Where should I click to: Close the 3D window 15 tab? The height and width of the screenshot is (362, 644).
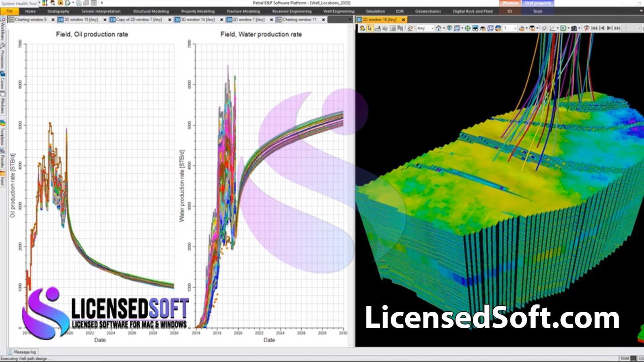[x=105, y=19]
